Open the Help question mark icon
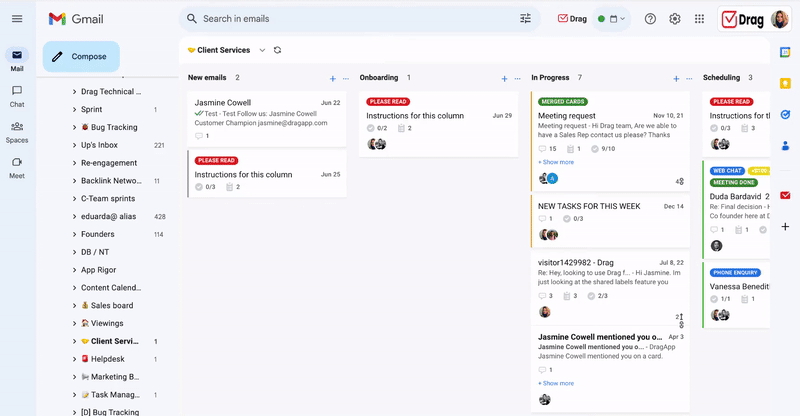The height and width of the screenshot is (416, 800). (x=650, y=19)
